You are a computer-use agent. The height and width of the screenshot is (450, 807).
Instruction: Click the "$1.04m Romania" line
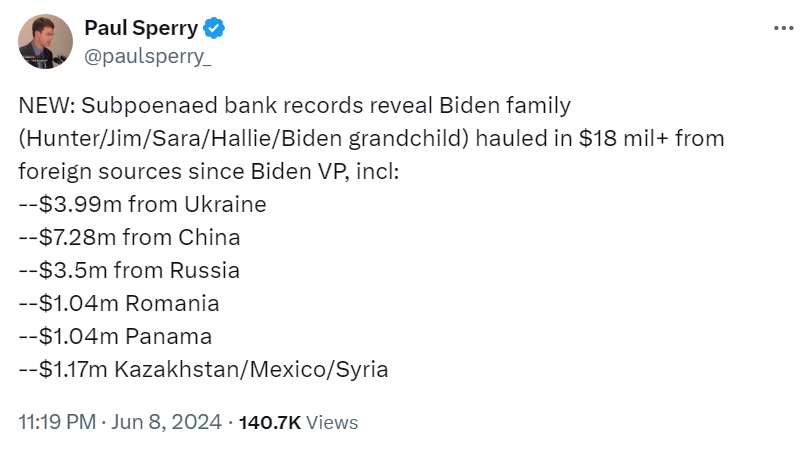[119, 303]
